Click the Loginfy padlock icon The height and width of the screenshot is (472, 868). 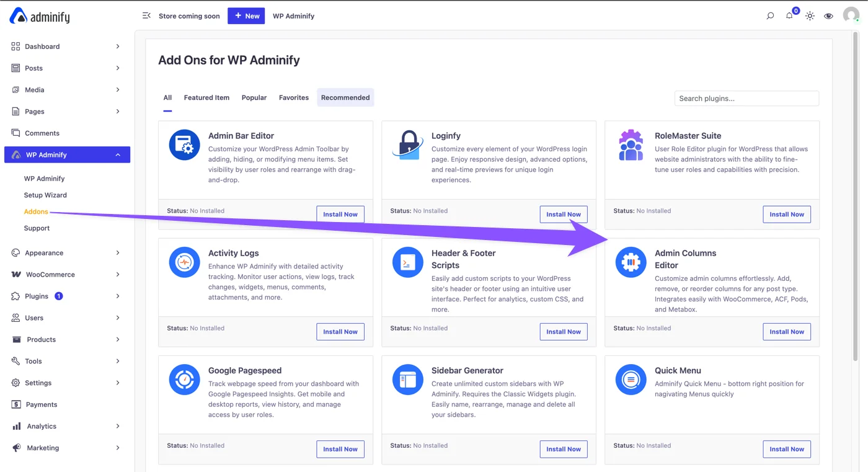(x=407, y=144)
